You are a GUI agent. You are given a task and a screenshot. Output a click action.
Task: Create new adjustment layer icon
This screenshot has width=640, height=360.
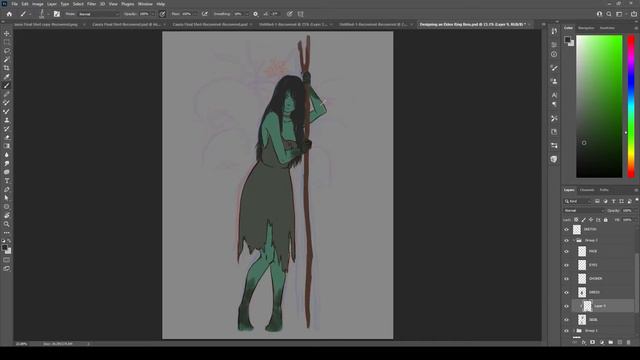coord(602,342)
